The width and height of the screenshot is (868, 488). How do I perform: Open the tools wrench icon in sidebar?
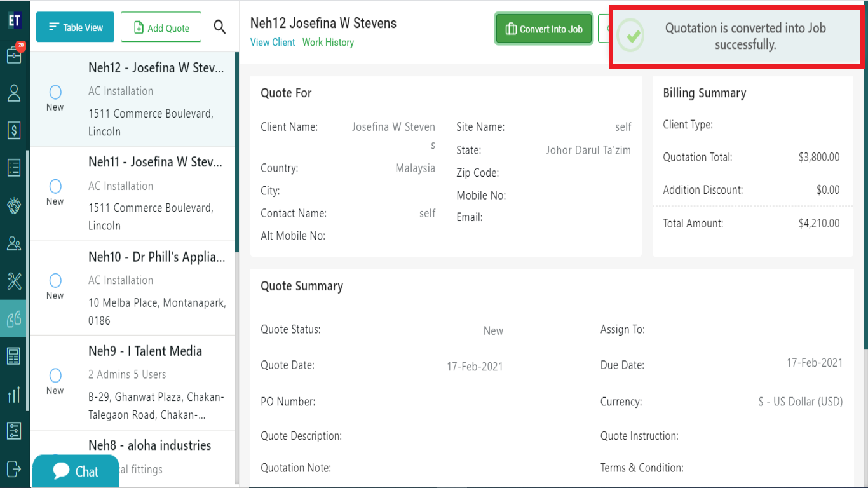pyautogui.click(x=14, y=280)
